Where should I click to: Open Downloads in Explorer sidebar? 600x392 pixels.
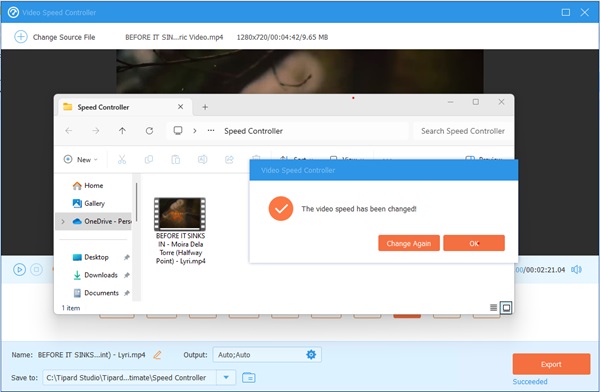click(94, 275)
